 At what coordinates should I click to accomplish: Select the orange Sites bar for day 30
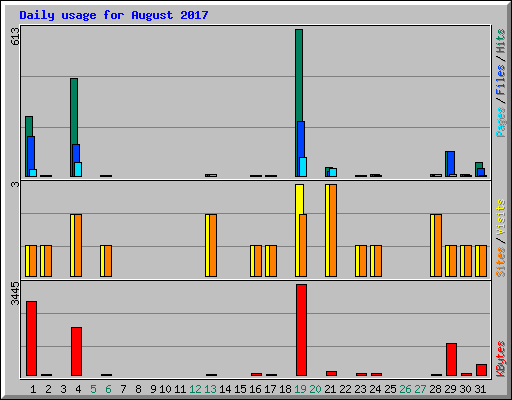coord(468,261)
